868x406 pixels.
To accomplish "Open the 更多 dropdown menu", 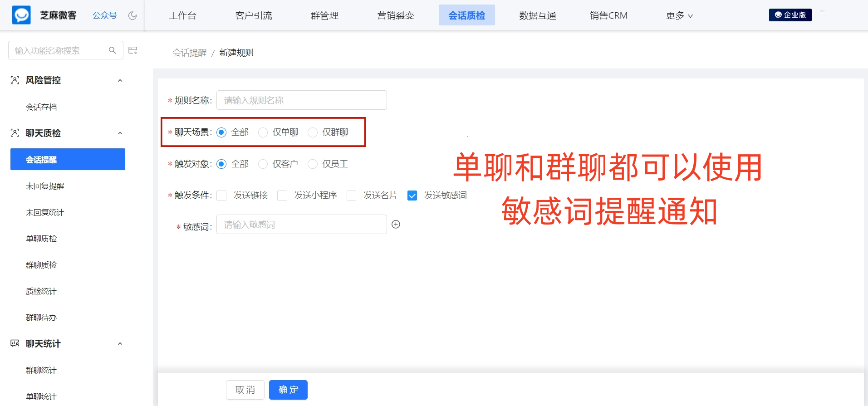I will [679, 15].
